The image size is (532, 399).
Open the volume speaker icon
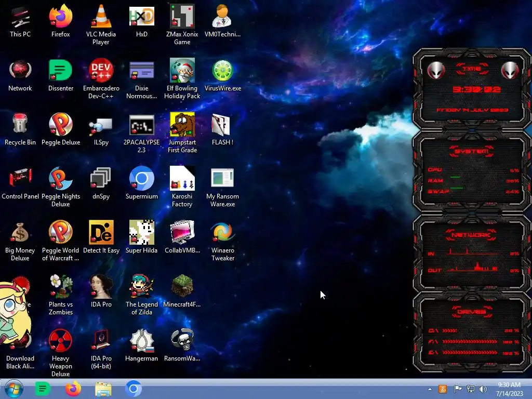coord(483,389)
